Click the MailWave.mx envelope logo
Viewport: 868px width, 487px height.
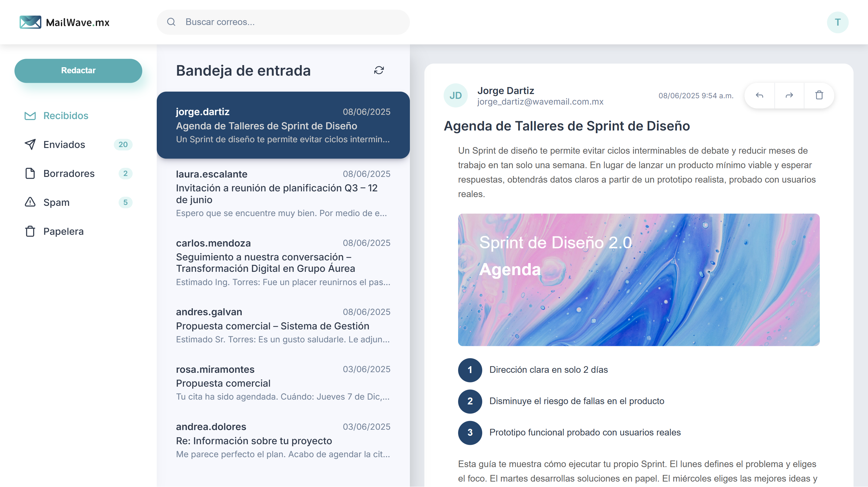pos(31,22)
